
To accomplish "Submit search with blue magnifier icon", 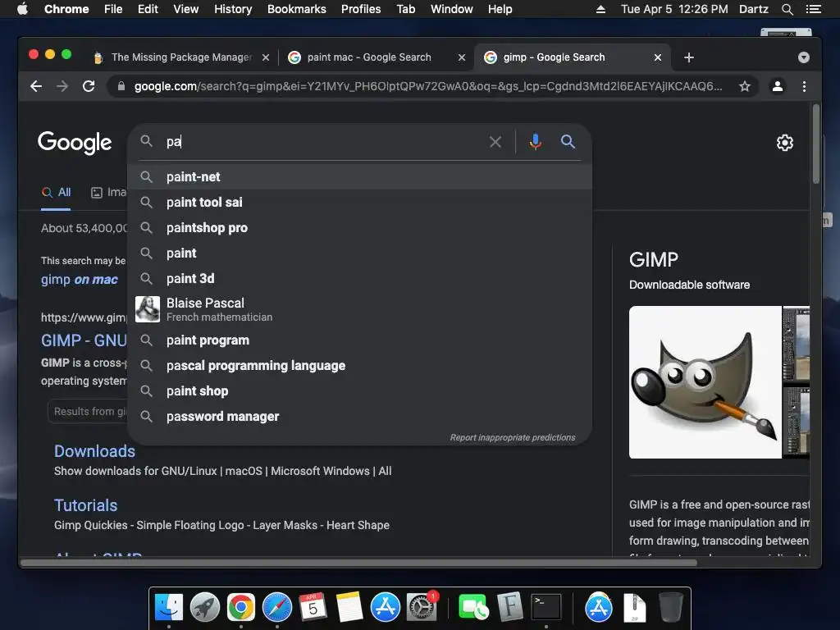I will click(x=568, y=141).
